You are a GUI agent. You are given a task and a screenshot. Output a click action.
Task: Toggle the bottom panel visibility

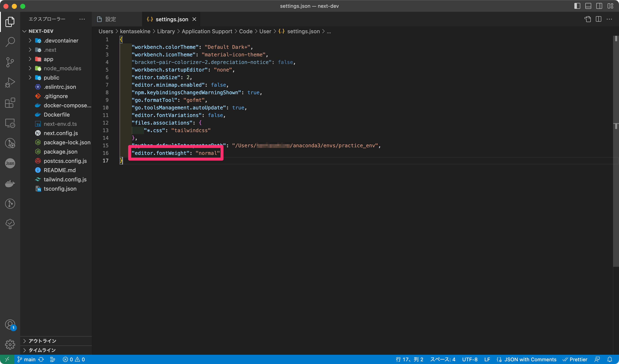tap(588, 6)
